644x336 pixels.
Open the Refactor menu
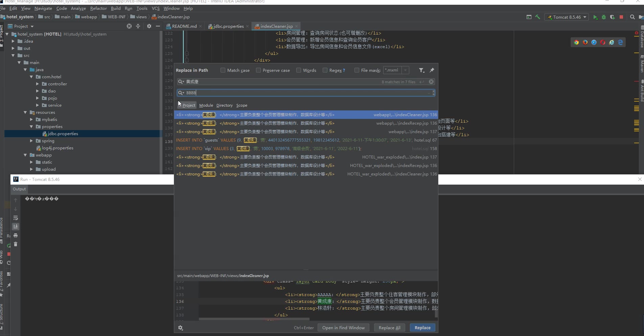click(98, 8)
